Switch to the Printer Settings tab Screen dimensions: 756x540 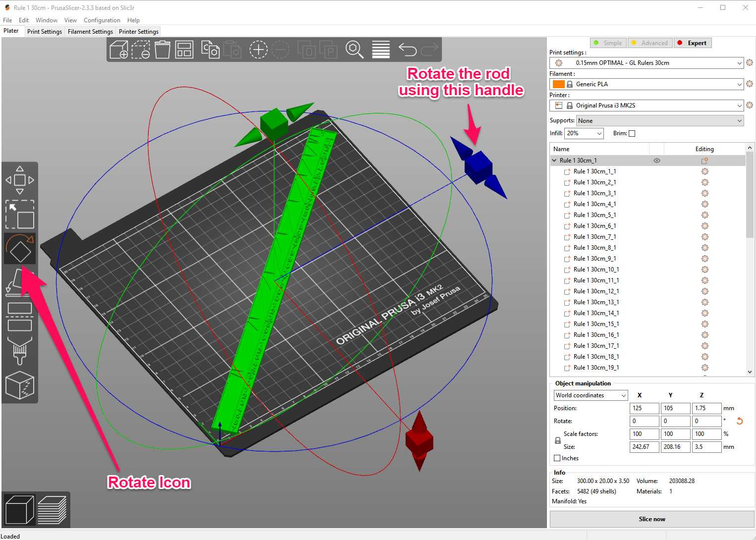[x=139, y=32]
